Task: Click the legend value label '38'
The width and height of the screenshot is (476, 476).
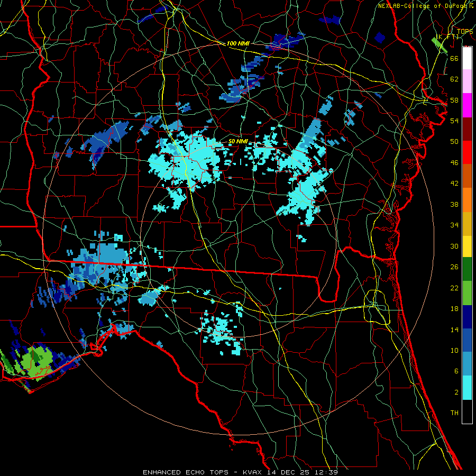Action: [x=454, y=205]
